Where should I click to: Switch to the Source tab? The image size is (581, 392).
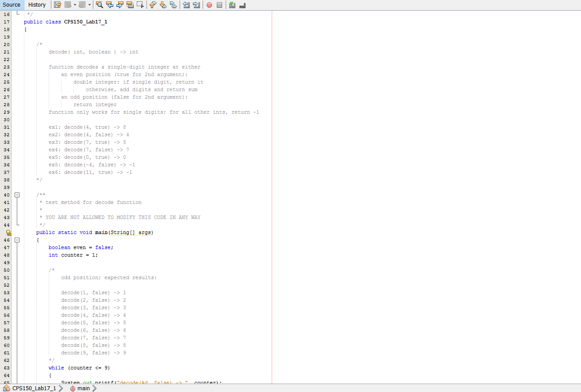12,5
